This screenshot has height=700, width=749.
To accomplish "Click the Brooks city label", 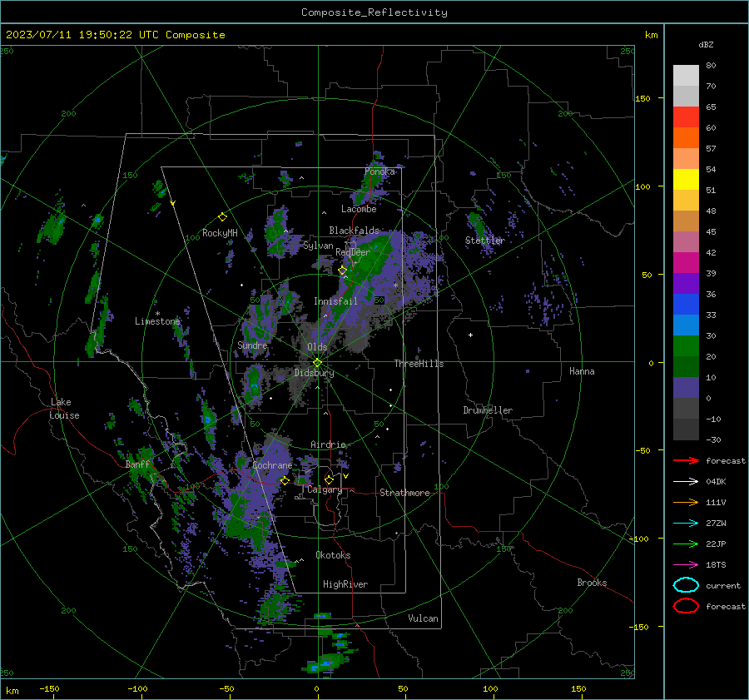I will coord(592,583).
